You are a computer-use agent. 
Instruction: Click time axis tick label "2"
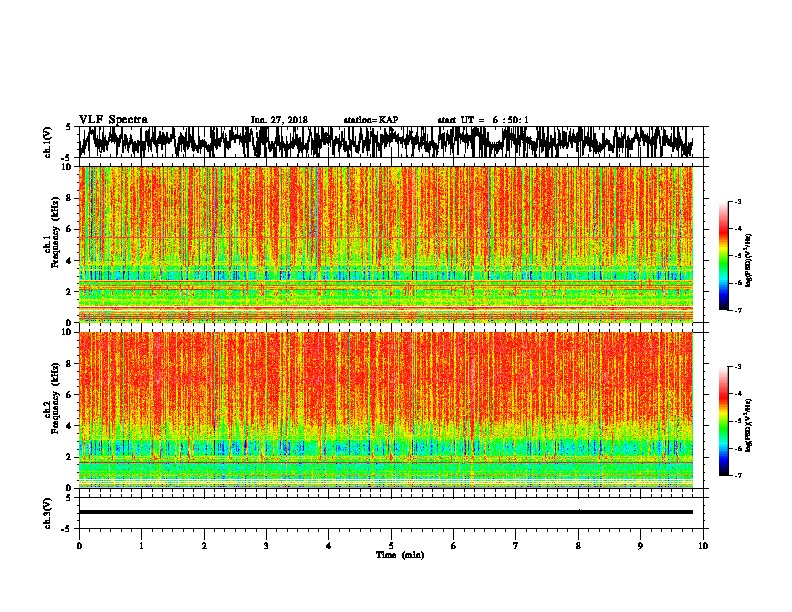click(x=204, y=546)
